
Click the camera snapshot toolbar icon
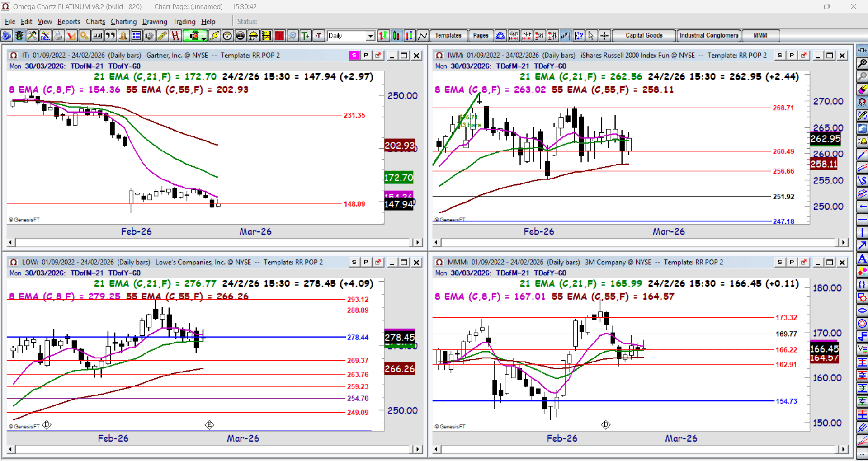pos(149,36)
